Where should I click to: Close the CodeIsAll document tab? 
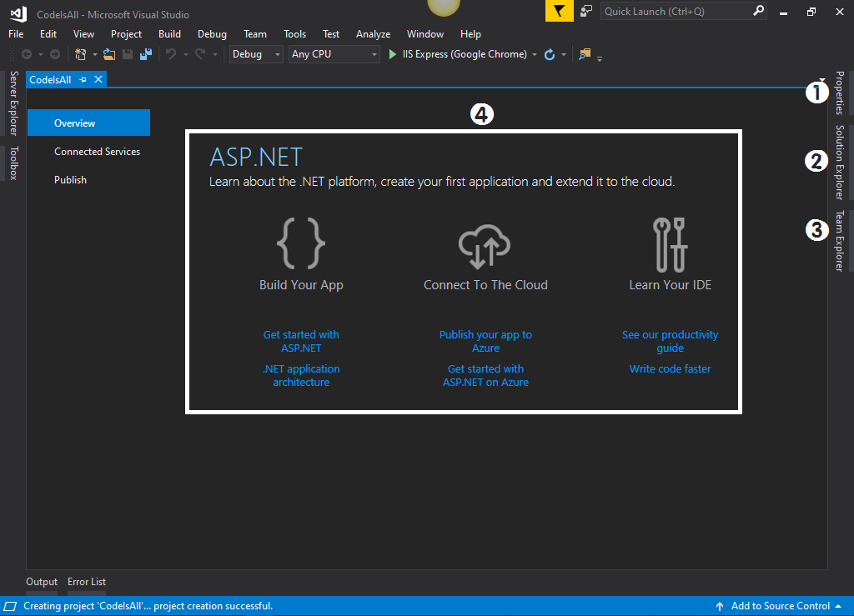(x=98, y=79)
